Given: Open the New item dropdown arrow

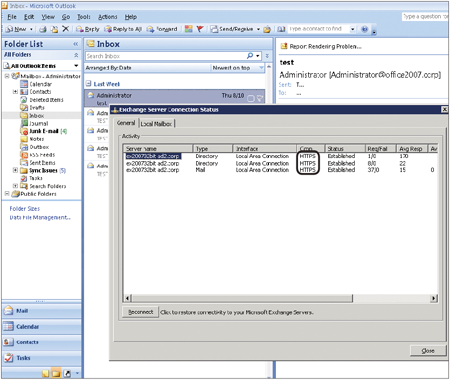Looking at the screenshot, I should click(31, 29).
